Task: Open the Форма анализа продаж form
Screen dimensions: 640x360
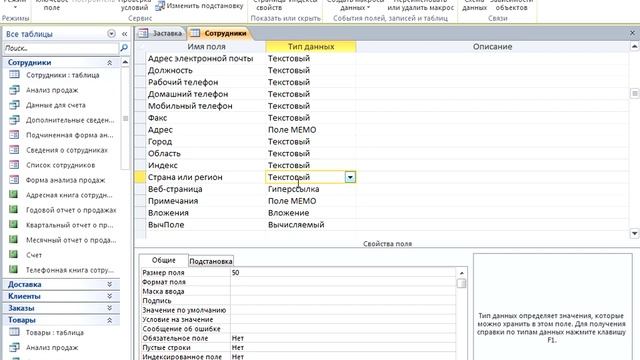Action: pyautogui.click(x=65, y=180)
